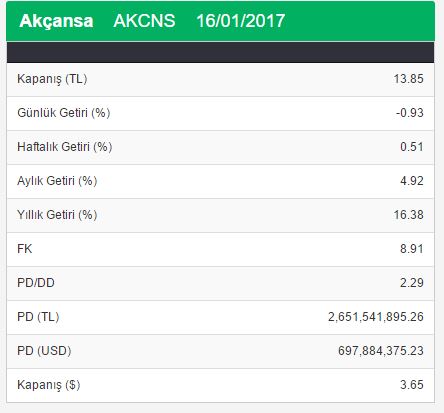Click the PD (TL) market cap value
Image resolution: width=444 pixels, height=413 pixels.
pos(376,317)
